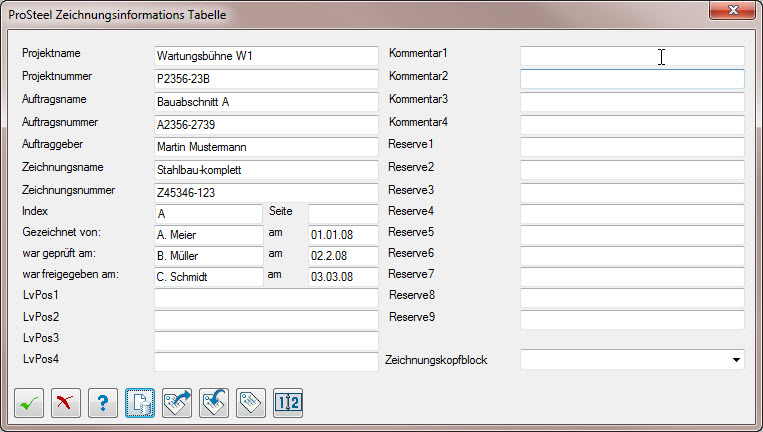Click Zeichnungsname field Stahlbau-komplett
The image size is (763, 432).
266,170
